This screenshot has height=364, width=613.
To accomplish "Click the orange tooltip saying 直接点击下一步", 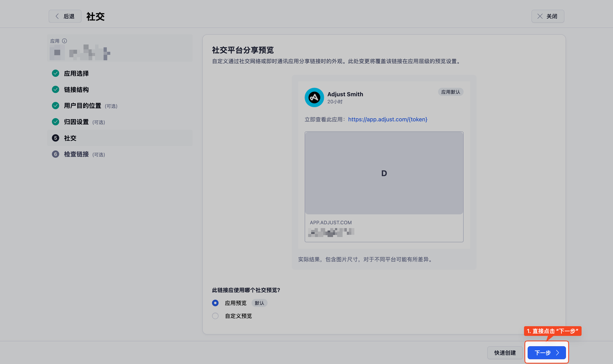I will click(553, 331).
